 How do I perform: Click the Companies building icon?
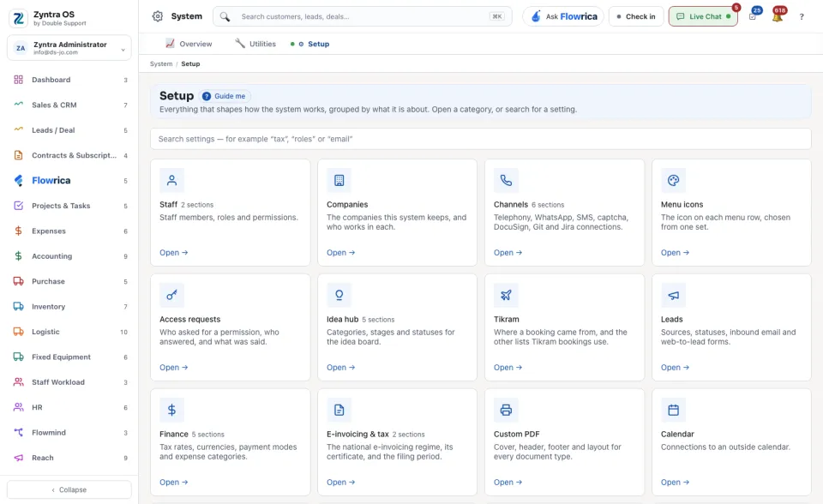[x=339, y=181]
